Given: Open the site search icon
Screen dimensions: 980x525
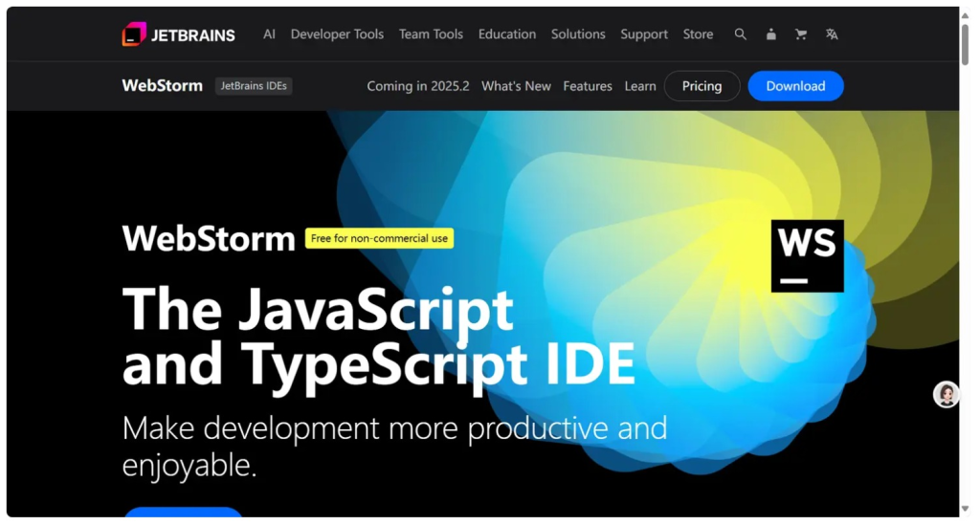Looking at the screenshot, I should pos(740,34).
